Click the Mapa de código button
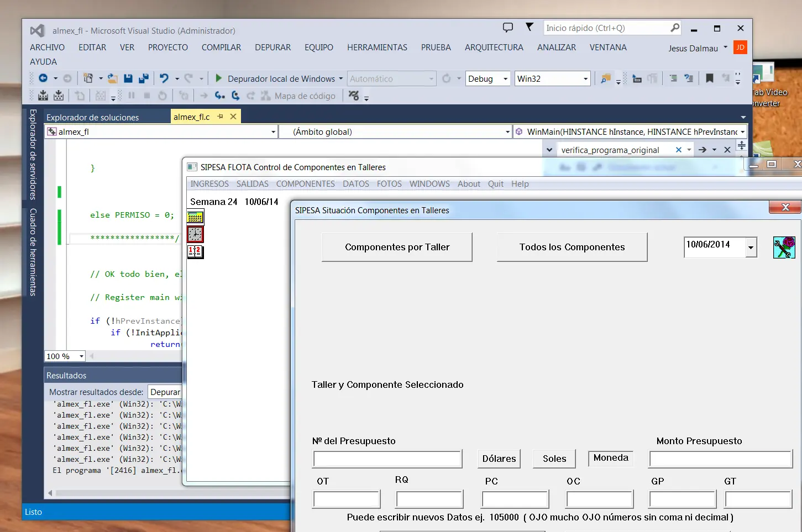The width and height of the screenshot is (802, 532). coord(298,96)
